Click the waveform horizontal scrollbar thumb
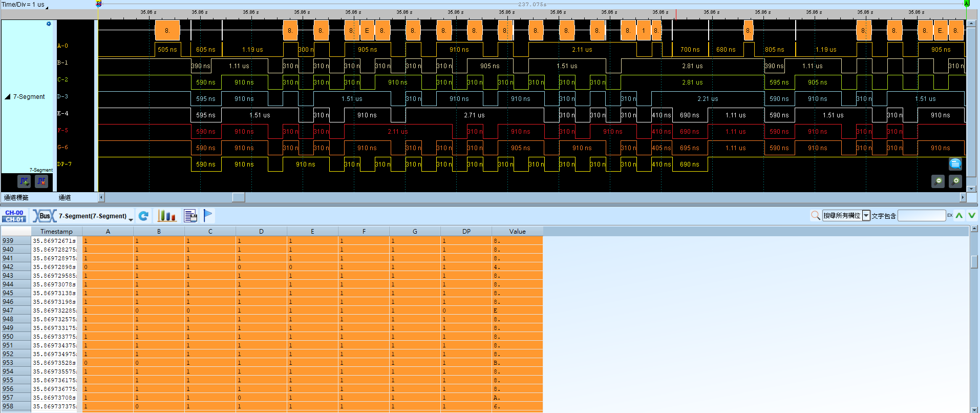The height and width of the screenshot is (413, 980). tap(239, 197)
